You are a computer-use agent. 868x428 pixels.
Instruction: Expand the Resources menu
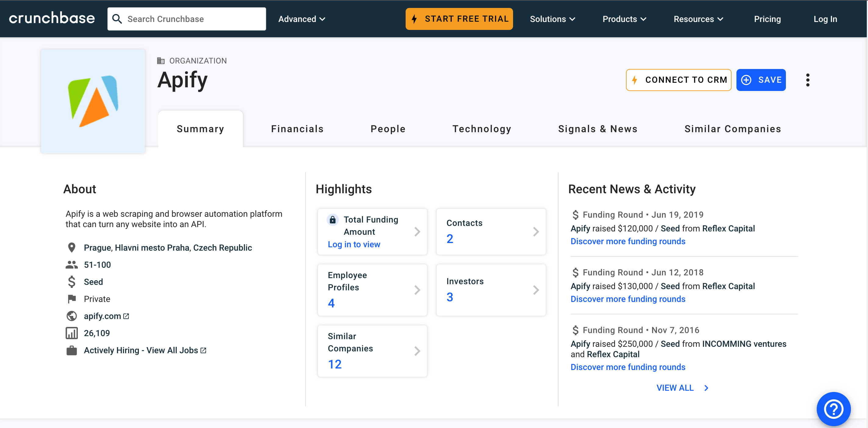coord(698,19)
